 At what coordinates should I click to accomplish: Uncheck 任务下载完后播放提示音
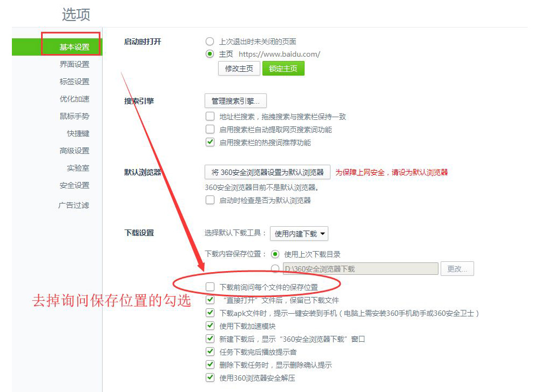click(210, 352)
